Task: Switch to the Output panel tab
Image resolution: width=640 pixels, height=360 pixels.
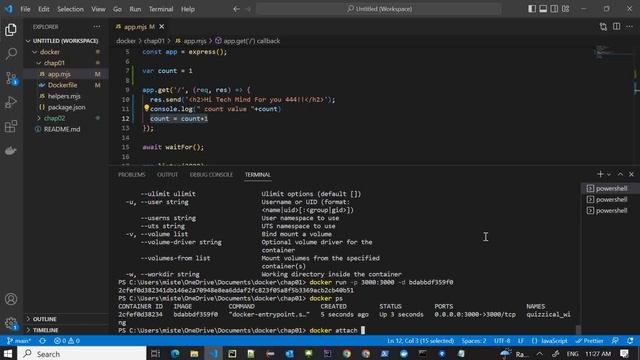Action: [167, 175]
